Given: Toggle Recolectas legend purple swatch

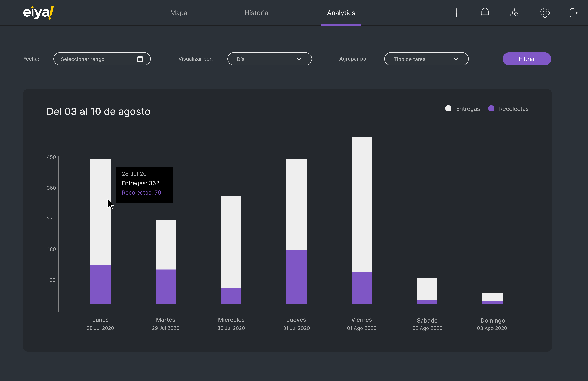Looking at the screenshot, I should tap(491, 109).
